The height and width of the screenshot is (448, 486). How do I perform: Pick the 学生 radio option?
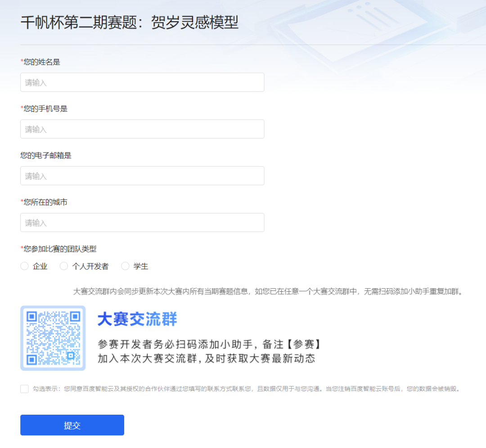125,266
